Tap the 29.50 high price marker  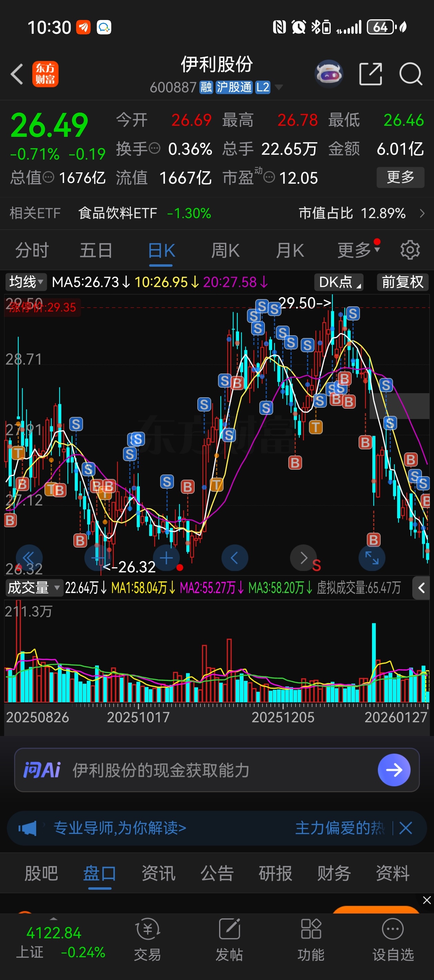coord(305,303)
